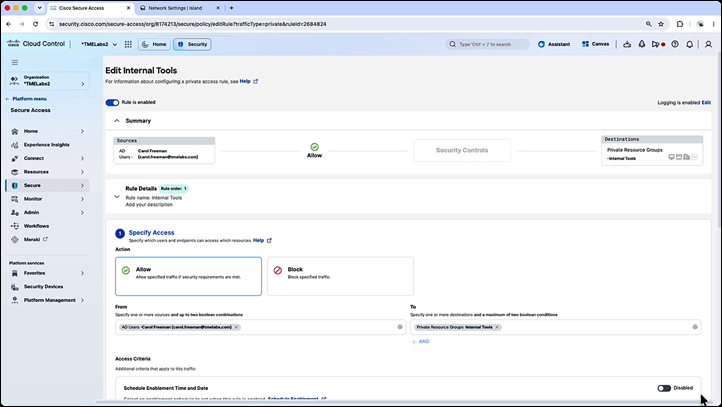
Task: Click Edit next to Logging is enabled
Action: tap(706, 103)
